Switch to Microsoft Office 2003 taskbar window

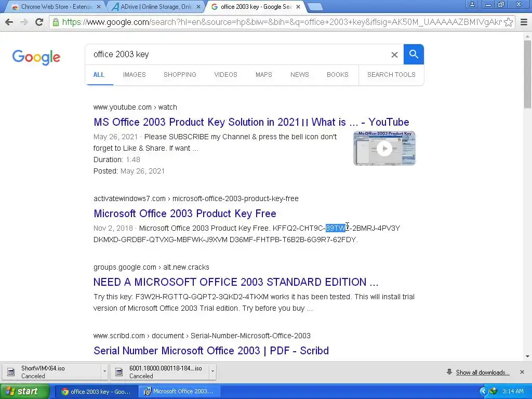[179, 392]
